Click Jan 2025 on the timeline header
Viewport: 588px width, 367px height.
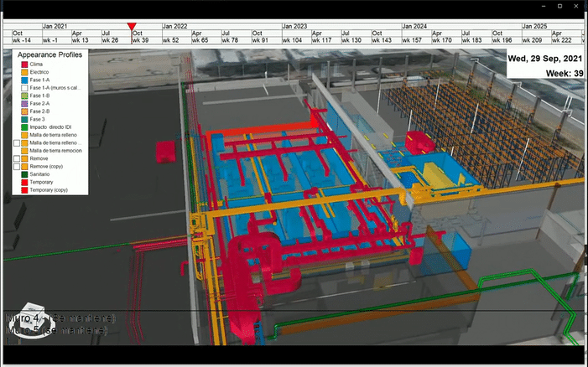pos(534,26)
